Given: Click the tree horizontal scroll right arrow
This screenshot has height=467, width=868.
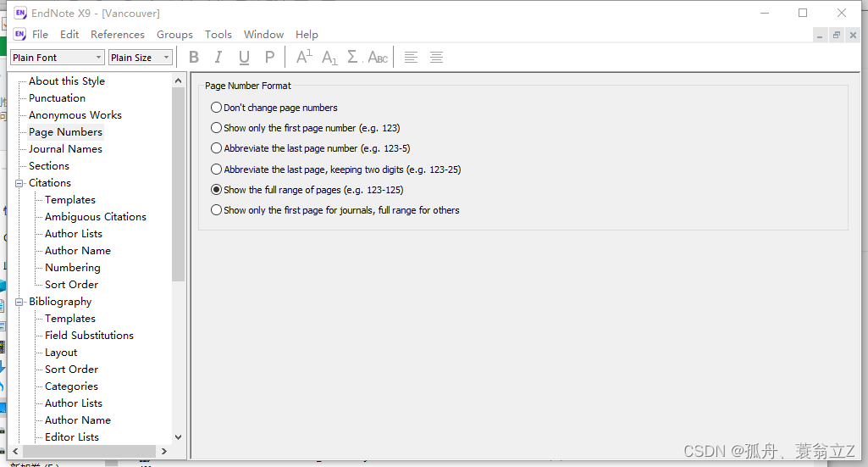Looking at the screenshot, I should (x=164, y=452).
